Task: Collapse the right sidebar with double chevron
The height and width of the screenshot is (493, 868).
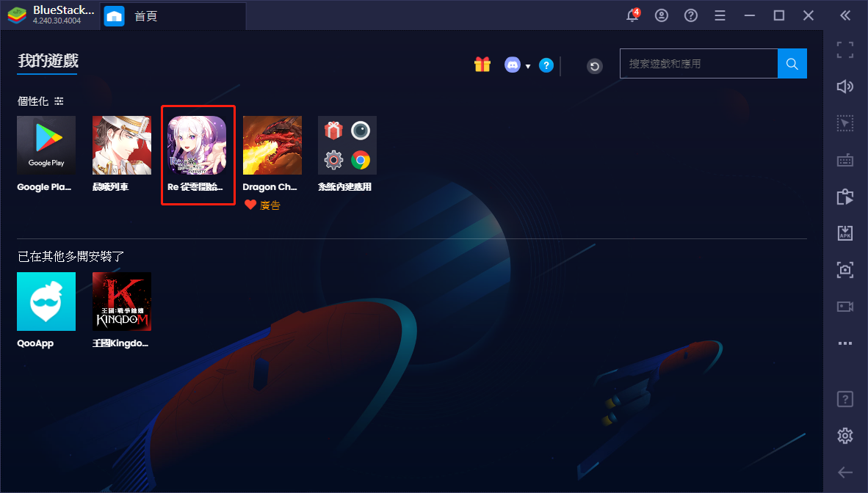Action: [x=845, y=15]
